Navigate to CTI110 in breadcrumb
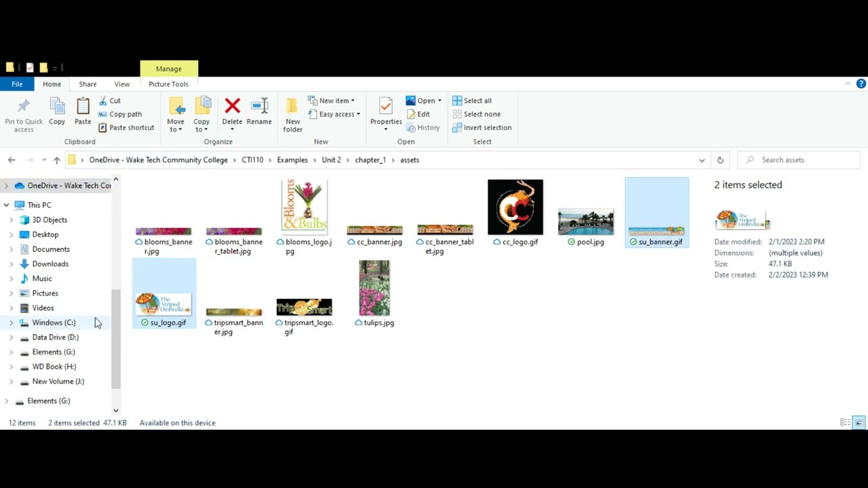 click(252, 160)
